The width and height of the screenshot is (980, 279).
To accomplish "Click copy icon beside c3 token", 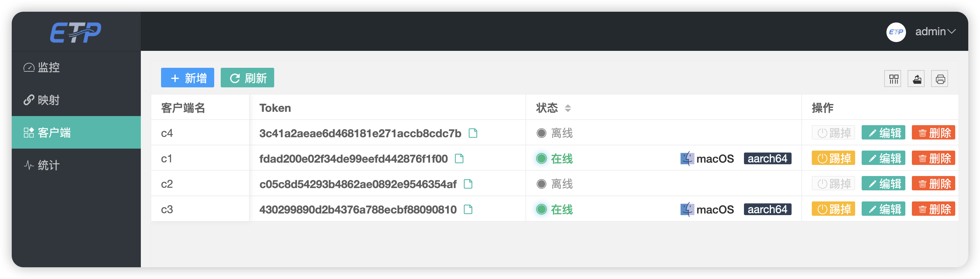I will coord(468,210).
